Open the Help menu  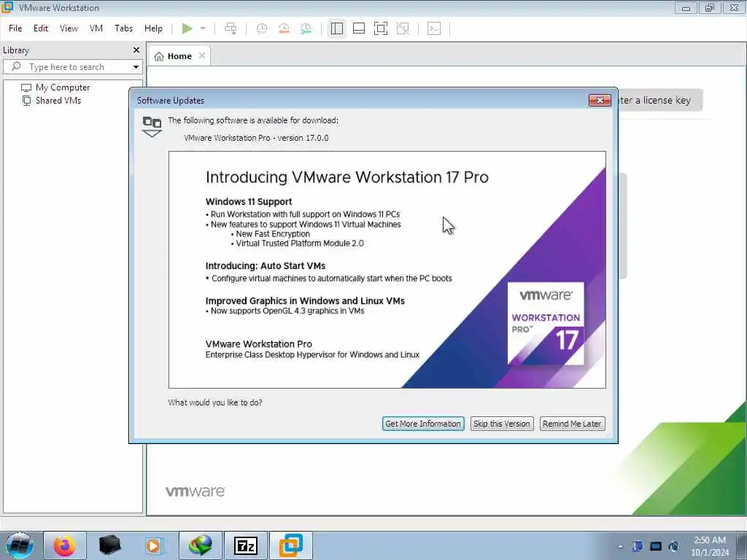coord(153,28)
